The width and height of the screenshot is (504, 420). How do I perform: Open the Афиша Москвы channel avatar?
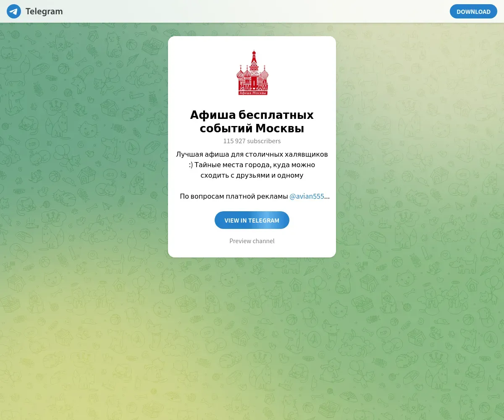(x=252, y=72)
